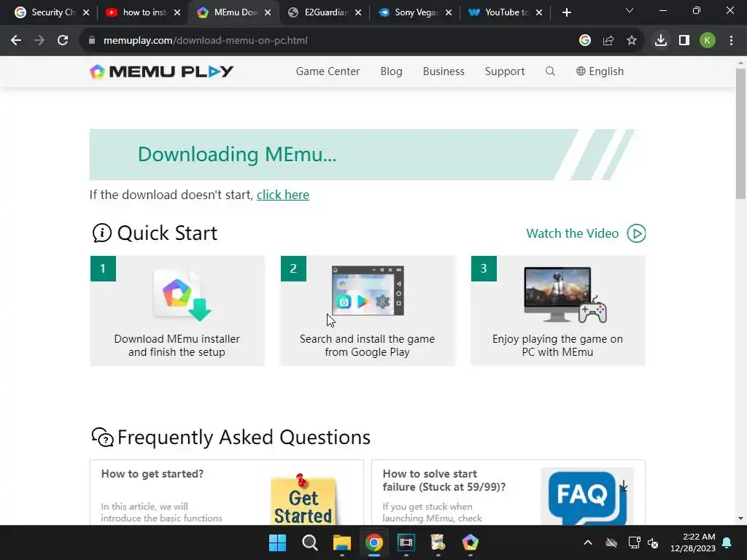Click the page vertical scrollbar thumb
The height and width of the screenshot is (560, 747).
tap(740, 133)
